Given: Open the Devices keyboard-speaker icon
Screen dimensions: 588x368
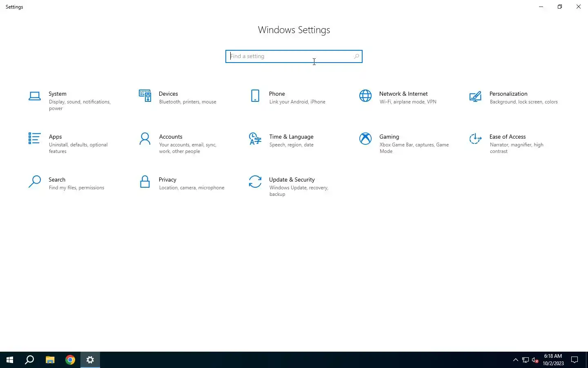Looking at the screenshot, I should pyautogui.click(x=145, y=96).
